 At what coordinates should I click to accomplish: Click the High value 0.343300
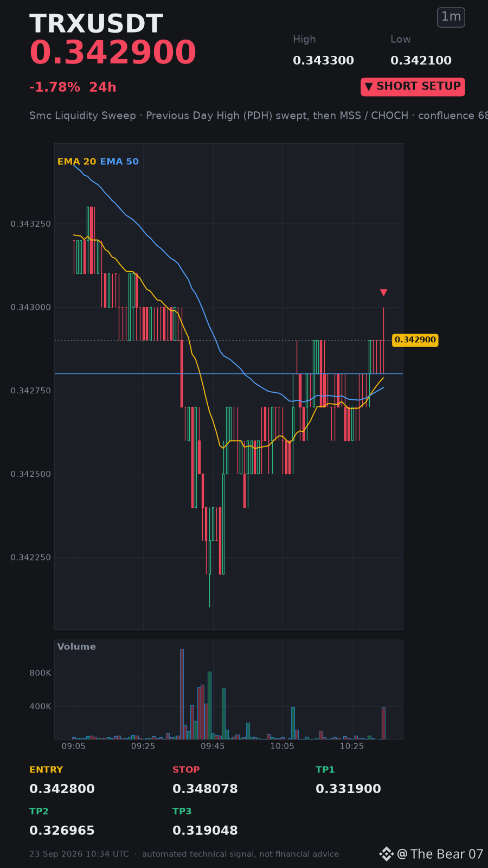click(323, 61)
